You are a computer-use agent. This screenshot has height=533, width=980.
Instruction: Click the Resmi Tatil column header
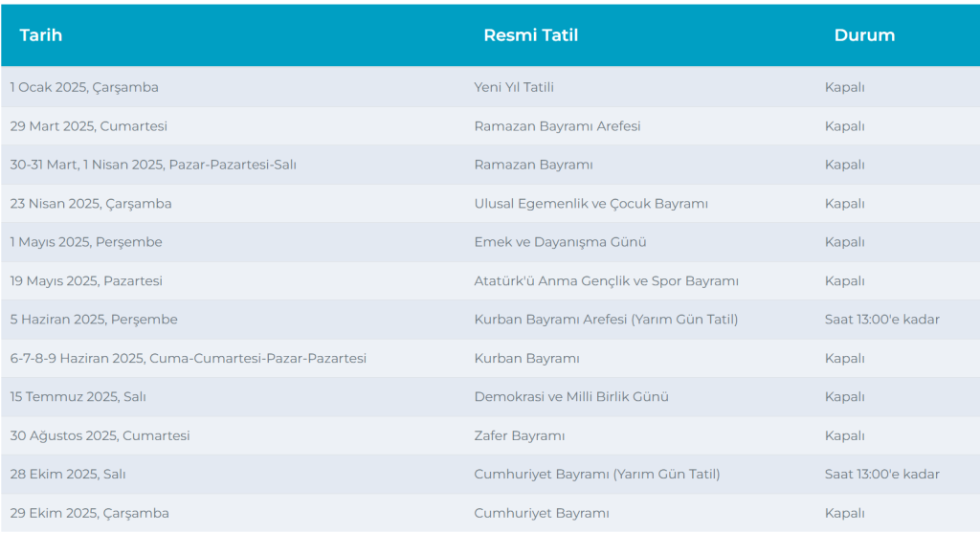tap(530, 35)
